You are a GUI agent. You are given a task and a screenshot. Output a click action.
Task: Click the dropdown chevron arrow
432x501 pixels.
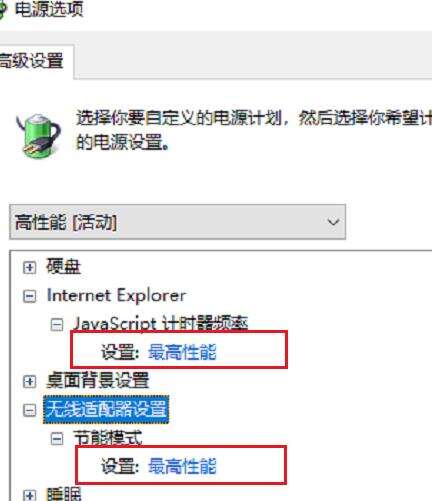click(x=333, y=222)
